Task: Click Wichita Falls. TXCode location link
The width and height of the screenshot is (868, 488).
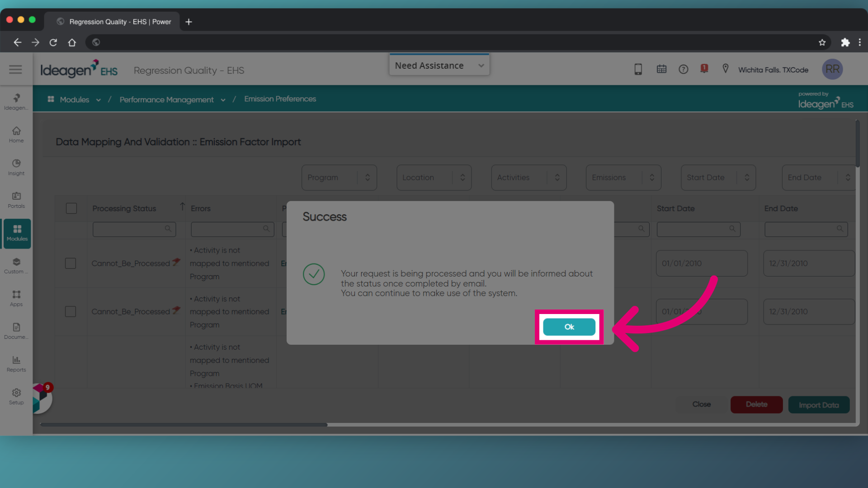Action: [773, 70]
